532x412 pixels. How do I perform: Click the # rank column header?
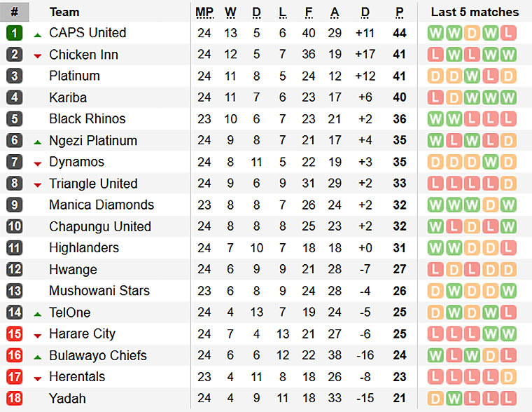click(14, 12)
